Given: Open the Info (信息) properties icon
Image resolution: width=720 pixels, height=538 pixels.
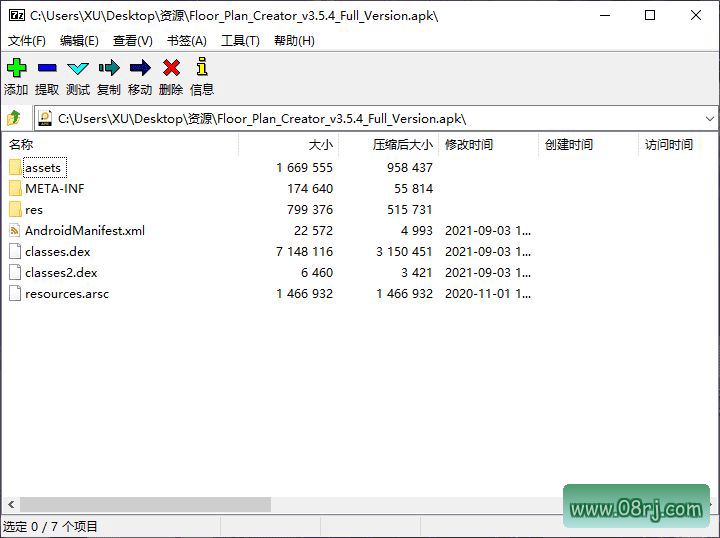Looking at the screenshot, I should pos(202,68).
